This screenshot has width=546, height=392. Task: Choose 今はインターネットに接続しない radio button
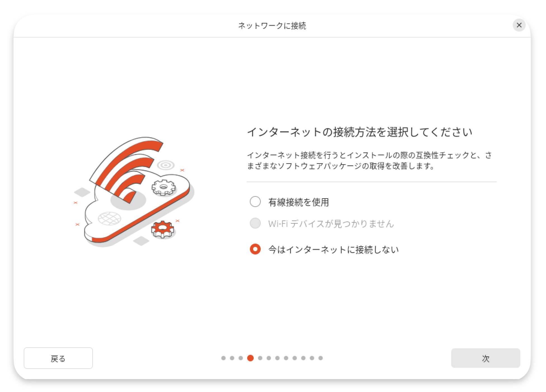[255, 249]
